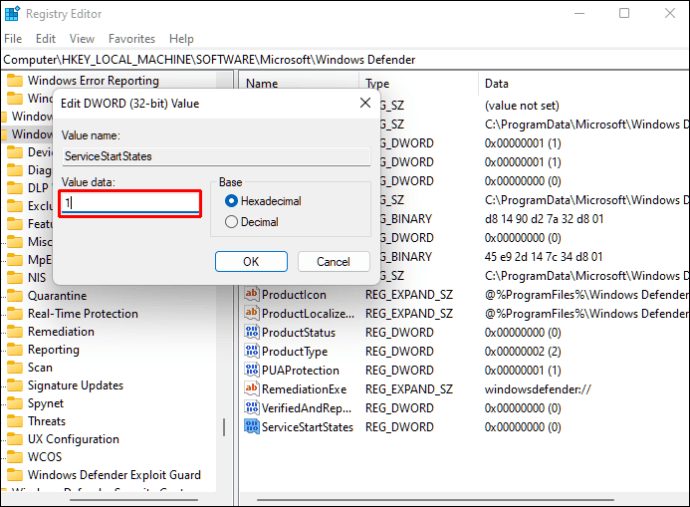Screen dimensions: 690x507
Task: Open the Windows Defender Exploit Guard key
Action: click(113, 475)
